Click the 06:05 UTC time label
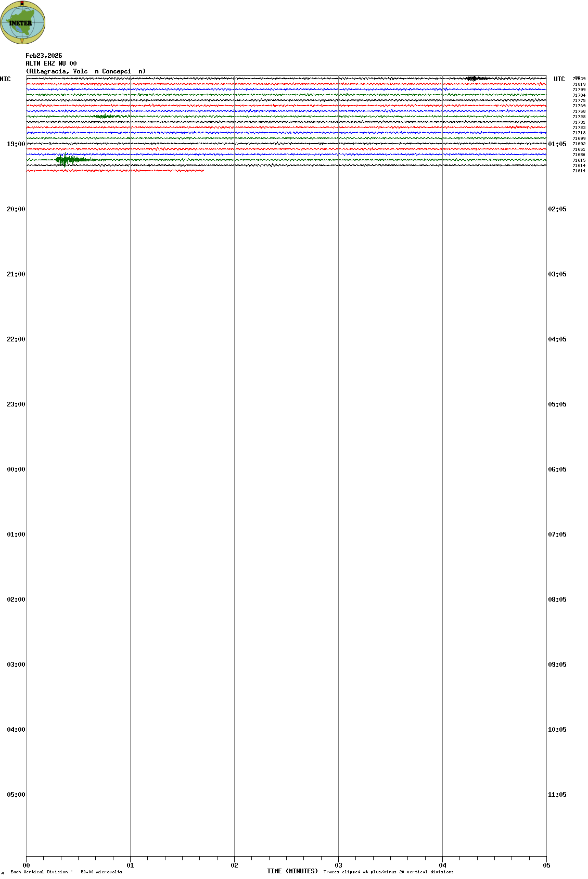 pyautogui.click(x=557, y=469)
